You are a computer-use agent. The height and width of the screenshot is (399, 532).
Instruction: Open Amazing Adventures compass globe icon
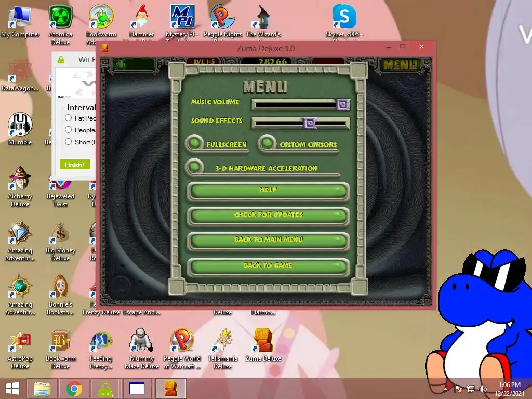click(x=20, y=295)
